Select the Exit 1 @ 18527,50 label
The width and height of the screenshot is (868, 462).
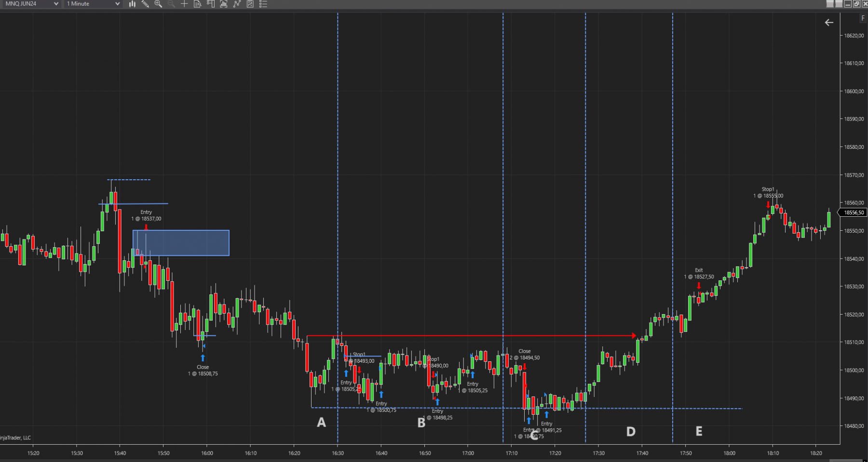tap(699, 274)
